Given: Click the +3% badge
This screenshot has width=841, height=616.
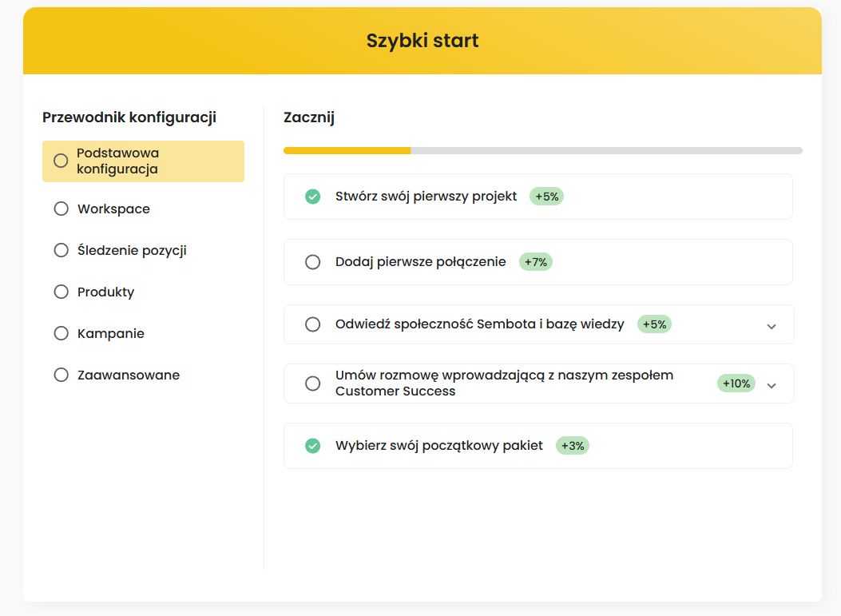Looking at the screenshot, I should tap(573, 445).
